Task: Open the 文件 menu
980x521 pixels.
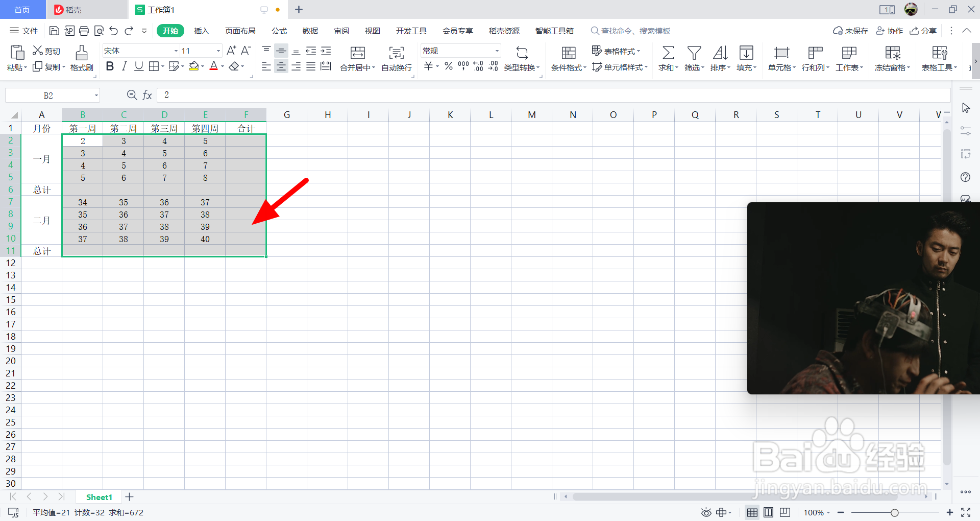Action: pyautogui.click(x=24, y=31)
